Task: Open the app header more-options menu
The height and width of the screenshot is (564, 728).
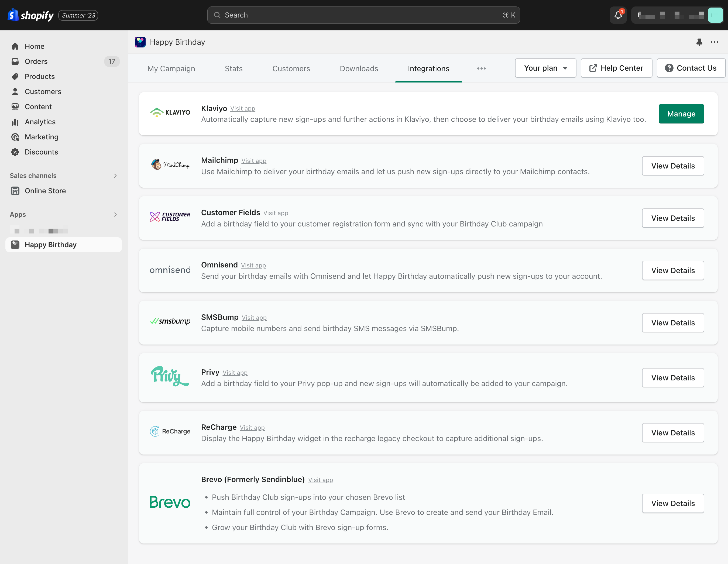Action: coord(714,42)
